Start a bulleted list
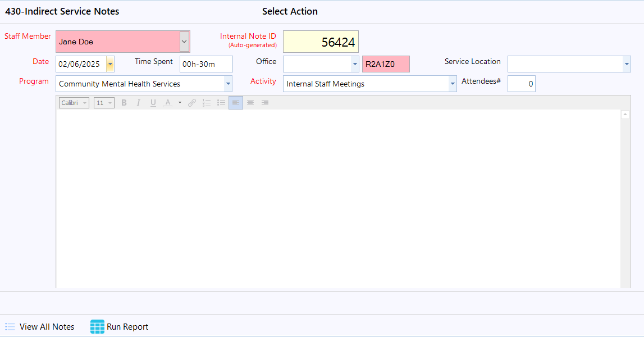The image size is (644, 337). 221,103
